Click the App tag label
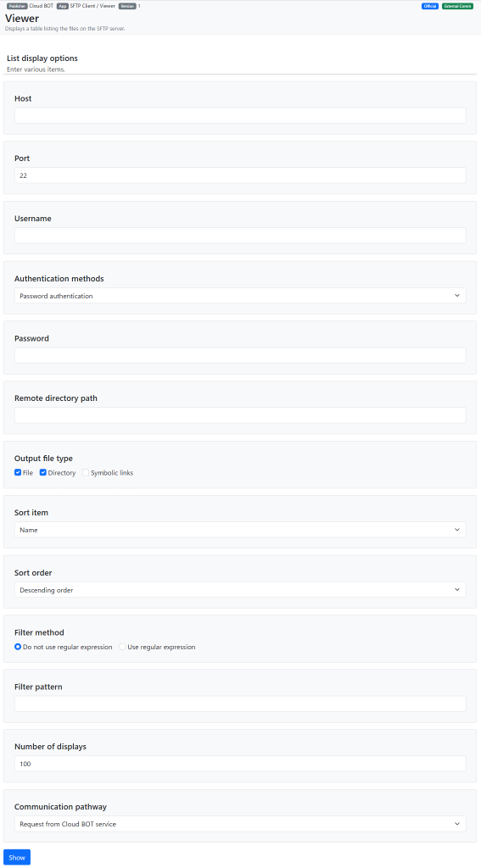This screenshot has width=481, height=868. click(x=63, y=6)
